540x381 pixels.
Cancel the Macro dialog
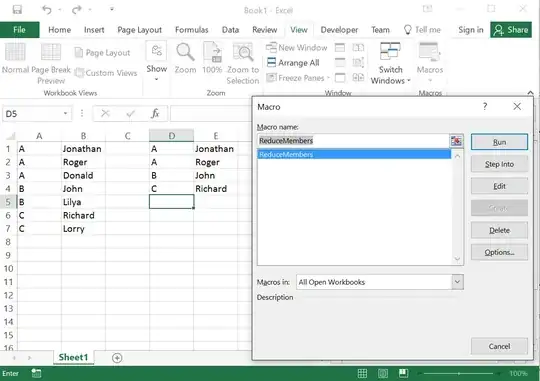click(499, 346)
